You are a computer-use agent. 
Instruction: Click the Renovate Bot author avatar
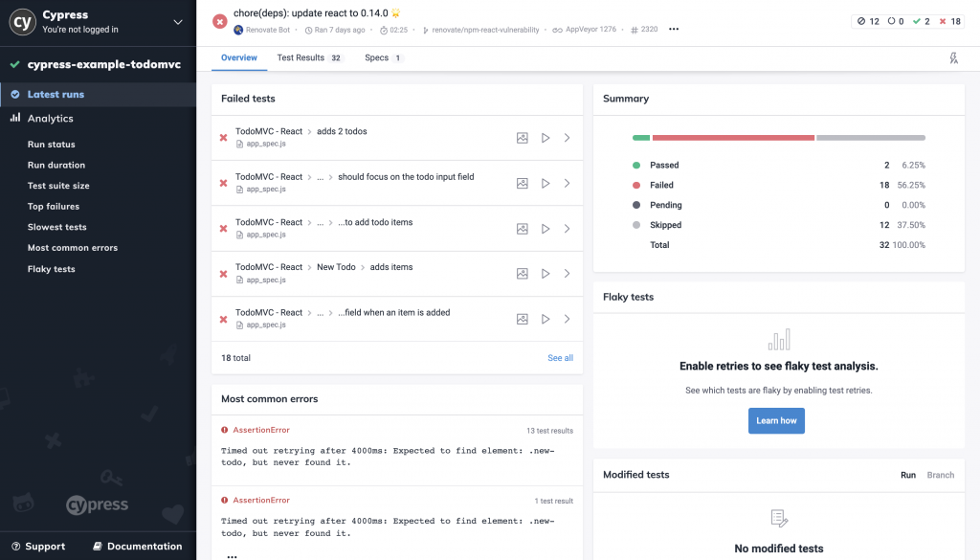(238, 30)
